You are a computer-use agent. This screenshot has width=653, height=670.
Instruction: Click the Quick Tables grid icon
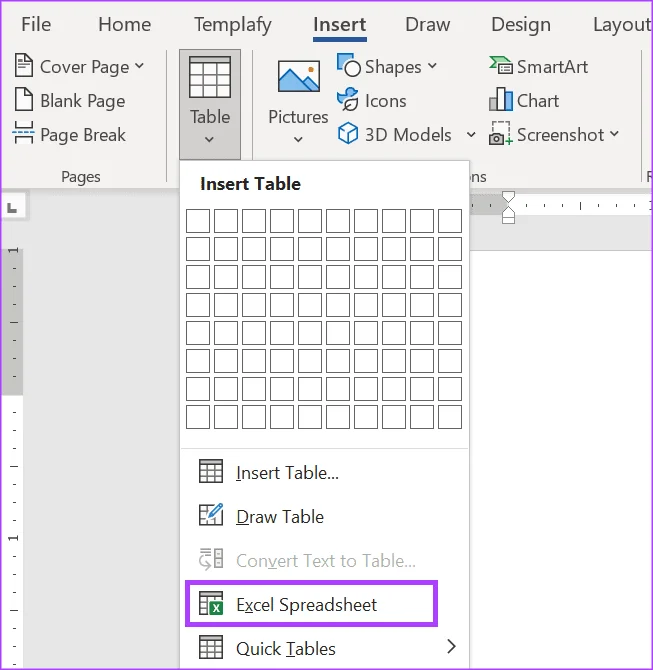tap(211, 647)
